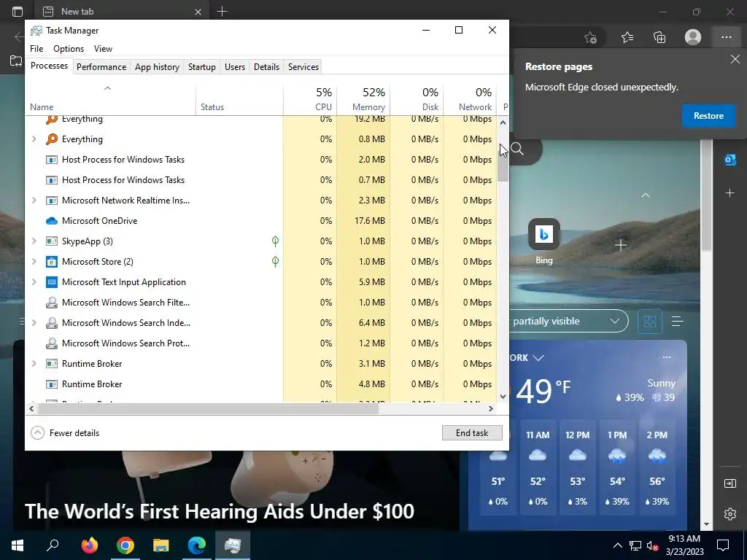Select Microsoft Text Input Application icon
Viewport: 747px width, 560px height.
(x=52, y=282)
